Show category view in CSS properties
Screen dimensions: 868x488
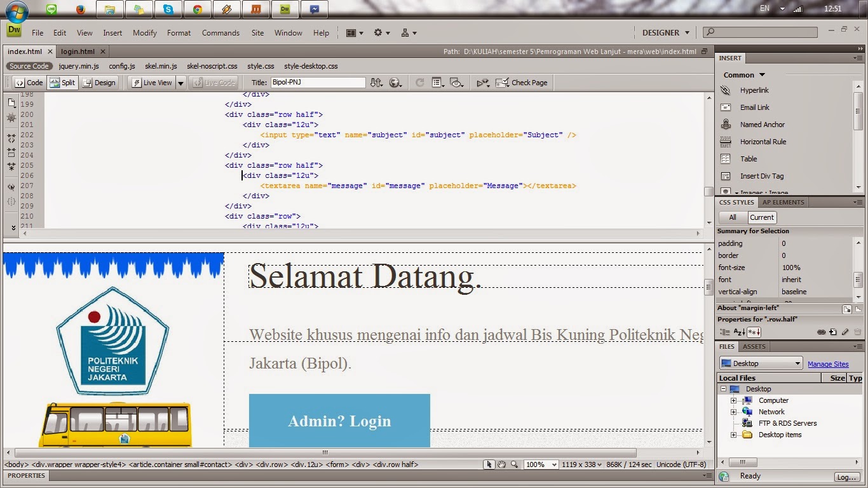[724, 332]
